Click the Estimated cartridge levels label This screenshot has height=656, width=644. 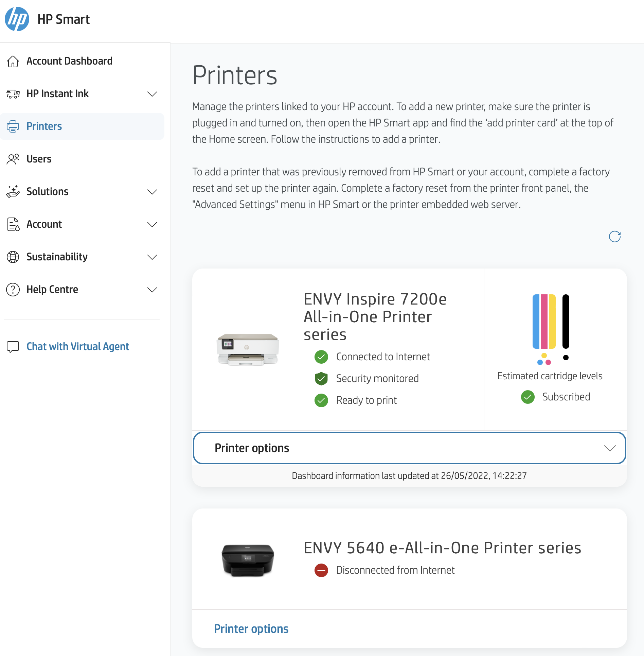pyautogui.click(x=550, y=376)
